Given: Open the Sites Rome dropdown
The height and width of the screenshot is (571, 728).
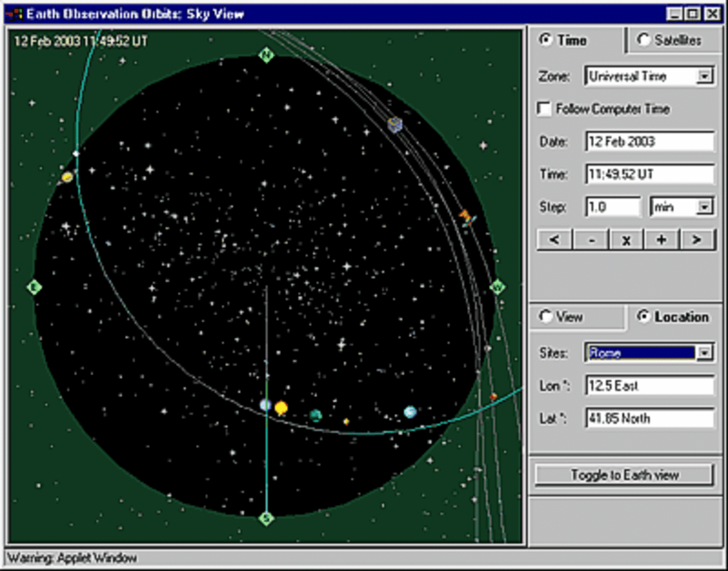Looking at the screenshot, I should [x=704, y=353].
